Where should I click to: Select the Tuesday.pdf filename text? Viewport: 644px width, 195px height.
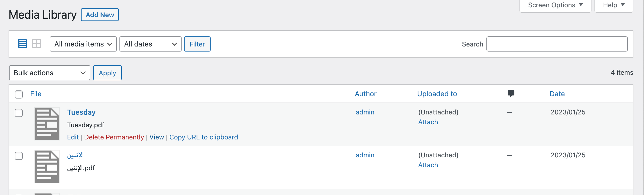coord(86,125)
